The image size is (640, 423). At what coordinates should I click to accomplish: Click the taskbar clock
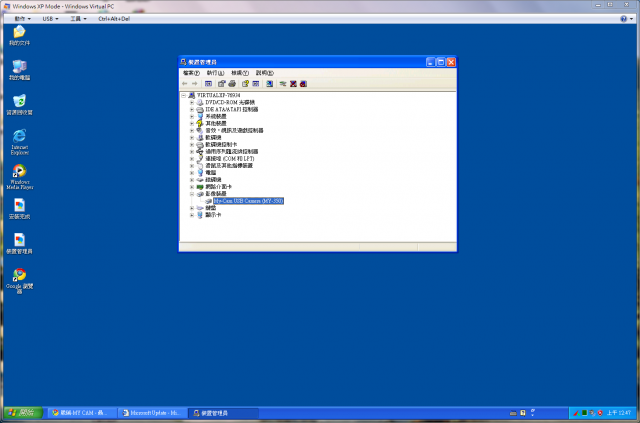click(x=619, y=413)
